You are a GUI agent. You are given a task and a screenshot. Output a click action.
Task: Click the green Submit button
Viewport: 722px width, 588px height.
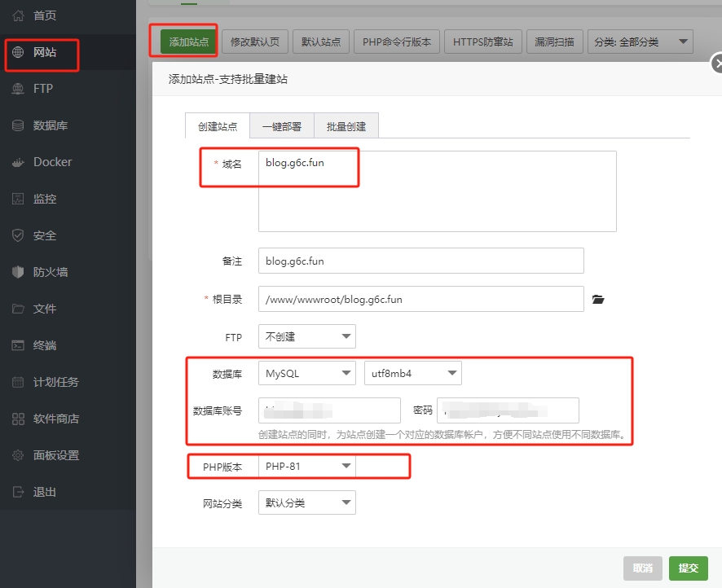click(x=689, y=568)
